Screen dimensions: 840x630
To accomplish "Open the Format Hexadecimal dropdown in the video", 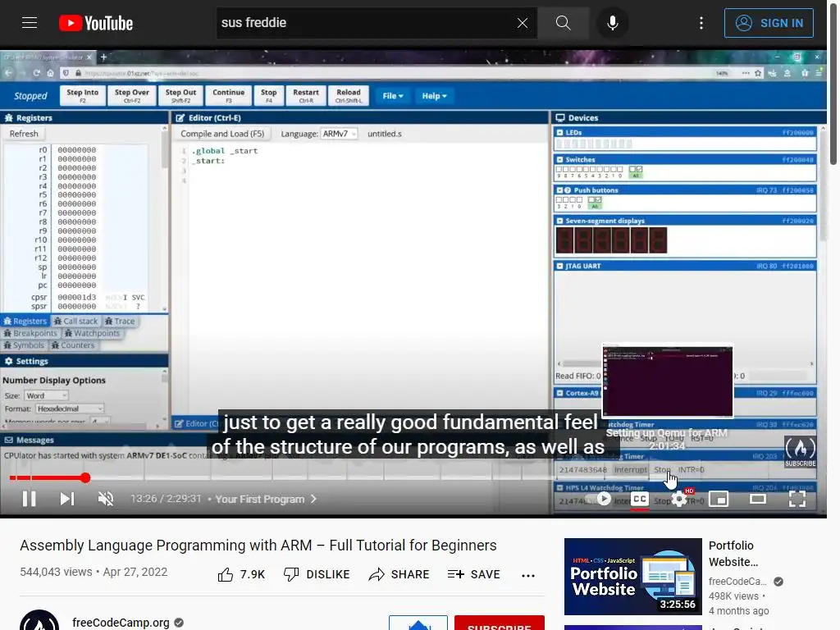I will [69, 409].
